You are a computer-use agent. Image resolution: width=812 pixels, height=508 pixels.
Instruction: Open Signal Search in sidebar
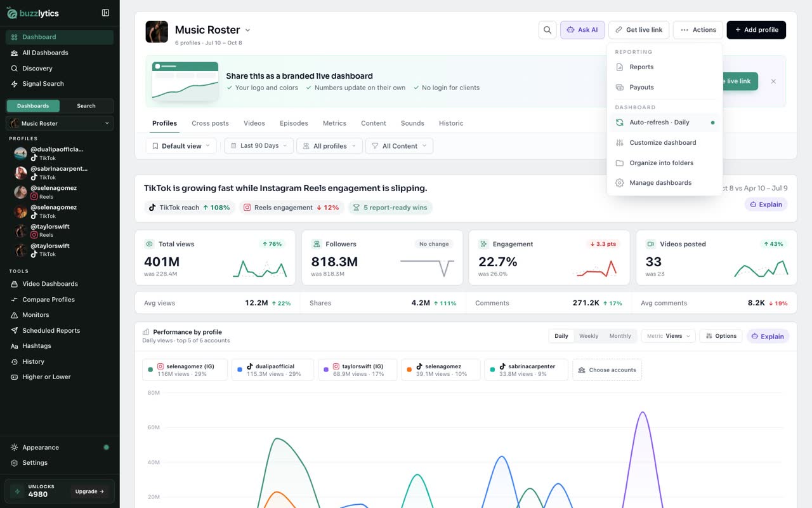pos(60,84)
